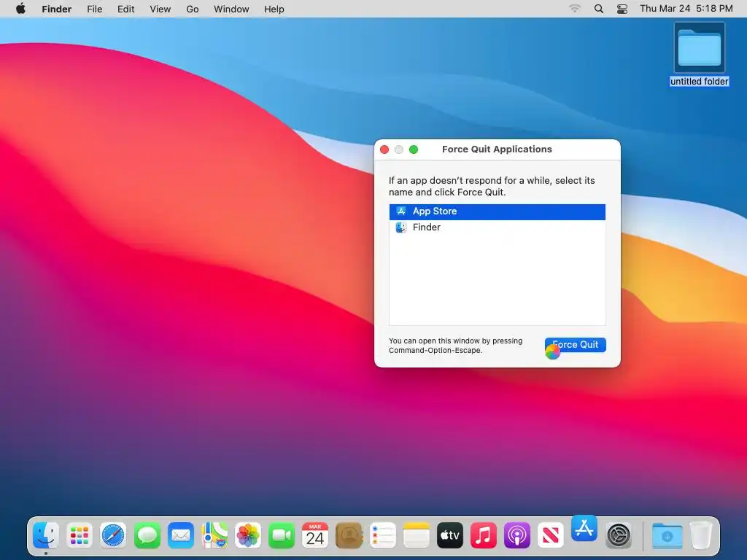747x560 pixels.
Task: Open Notes app in Dock
Action: pyautogui.click(x=417, y=535)
